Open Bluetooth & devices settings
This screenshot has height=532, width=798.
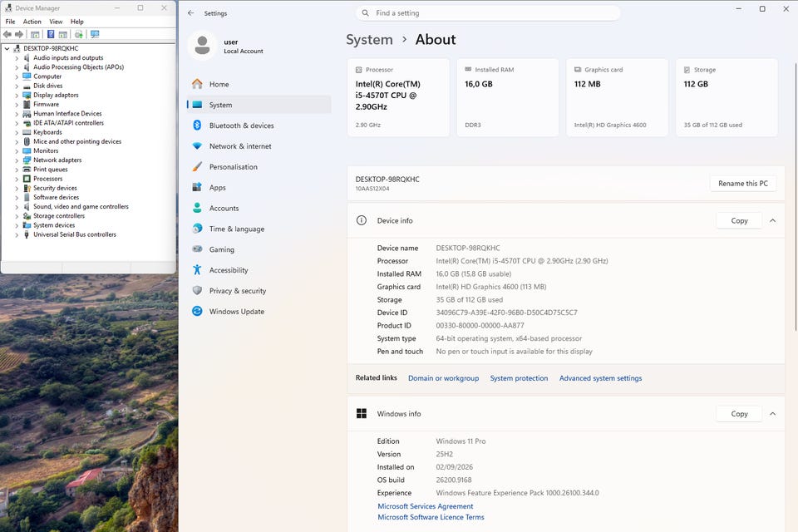(x=259, y=126)
